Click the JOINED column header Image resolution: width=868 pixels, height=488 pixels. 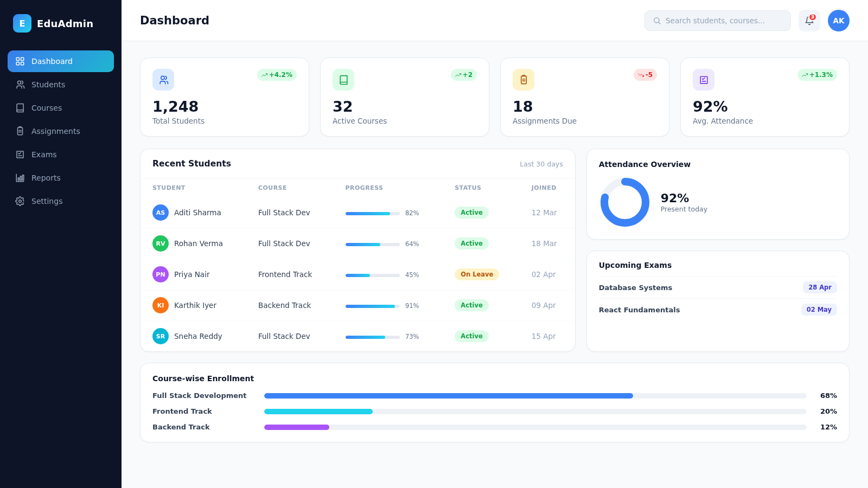(x=544, y=188)
